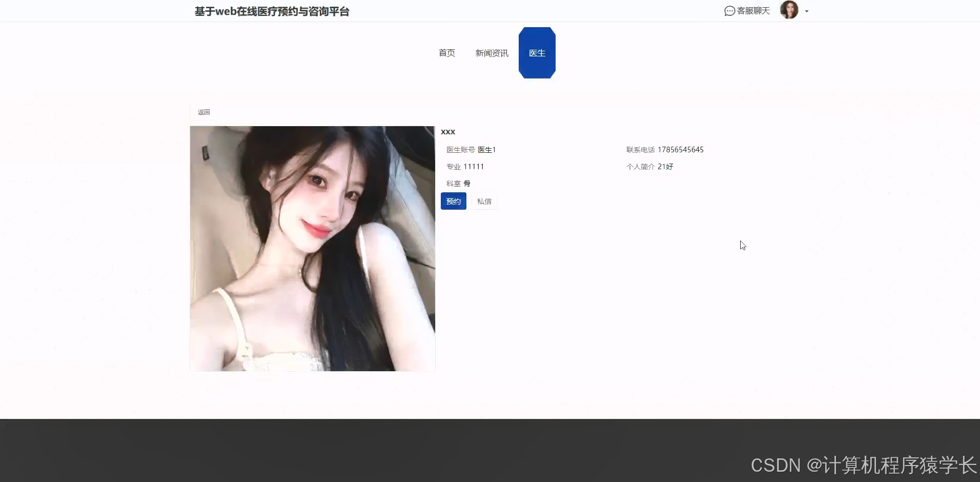Open the caret next to the profile picture

[x=807, y=11]
